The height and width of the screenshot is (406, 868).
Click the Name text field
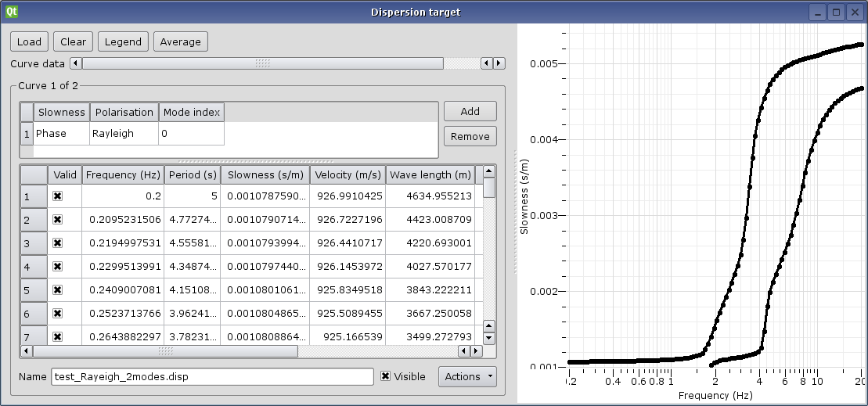tap(212, 376)
